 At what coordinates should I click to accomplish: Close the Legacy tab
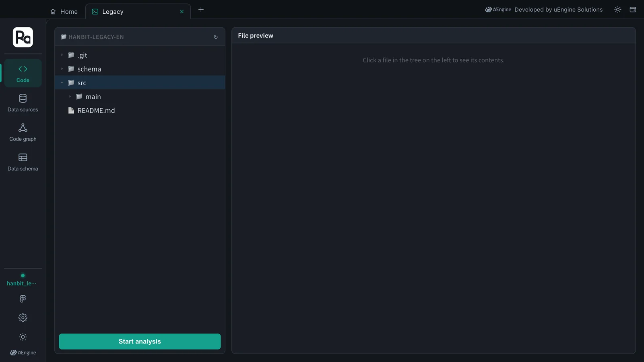tap(182, 12)
